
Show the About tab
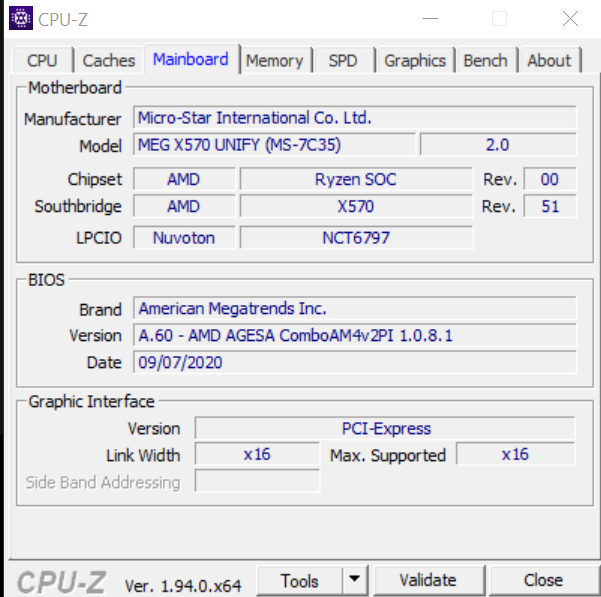point(549,61)
